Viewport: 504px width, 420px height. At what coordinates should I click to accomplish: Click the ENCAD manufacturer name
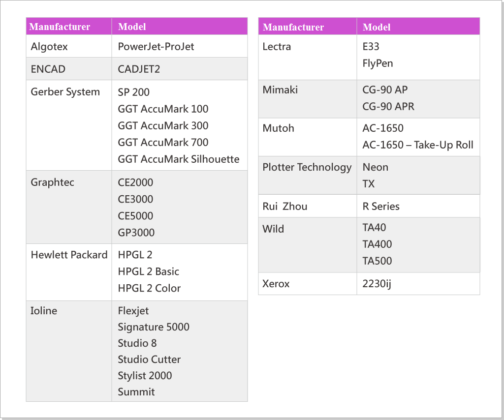pyautogui.click(x=48, y=69)
